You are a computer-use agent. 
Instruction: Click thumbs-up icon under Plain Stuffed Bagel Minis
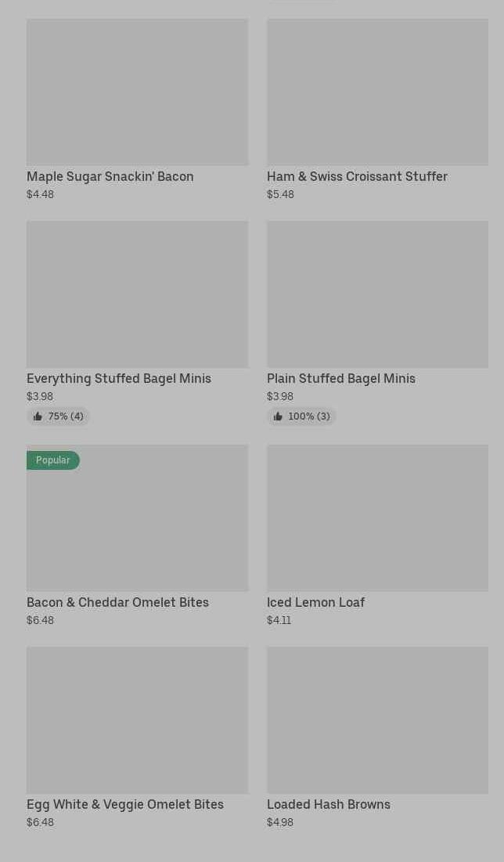coord(278,417)
